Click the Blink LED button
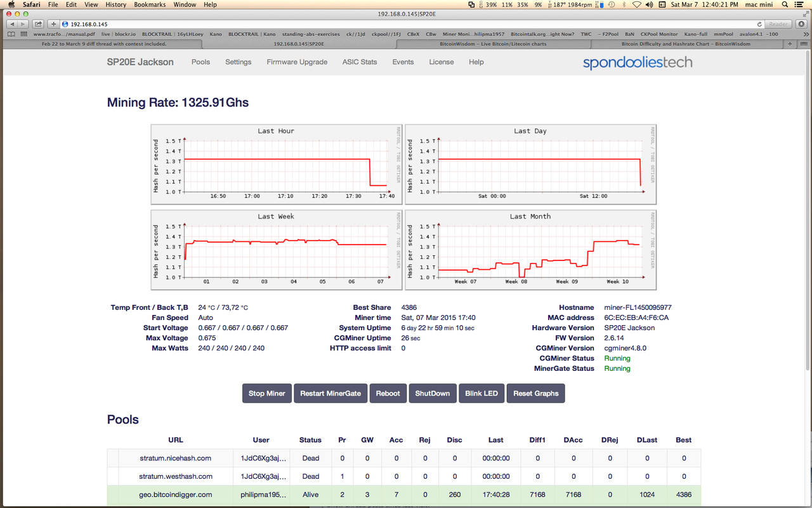The height and width of the screenshot is (508, 812). 481,393
